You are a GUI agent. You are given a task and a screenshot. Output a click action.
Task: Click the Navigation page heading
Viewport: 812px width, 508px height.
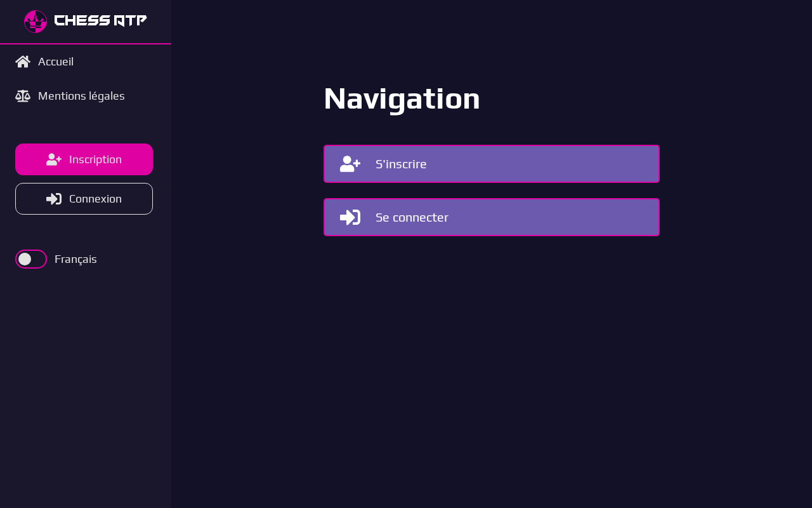click(402, 99)
